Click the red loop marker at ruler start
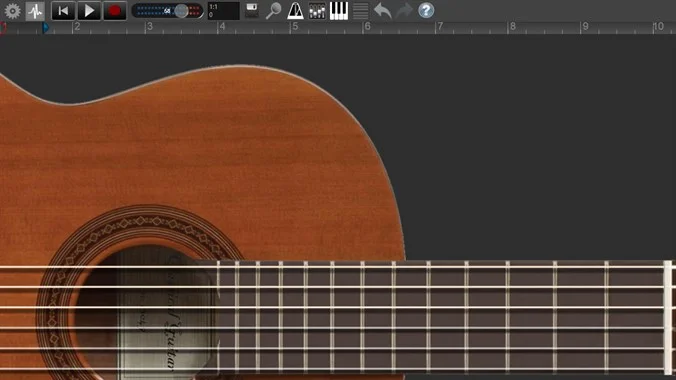The image size is (676, 380). tap(3, 28)
